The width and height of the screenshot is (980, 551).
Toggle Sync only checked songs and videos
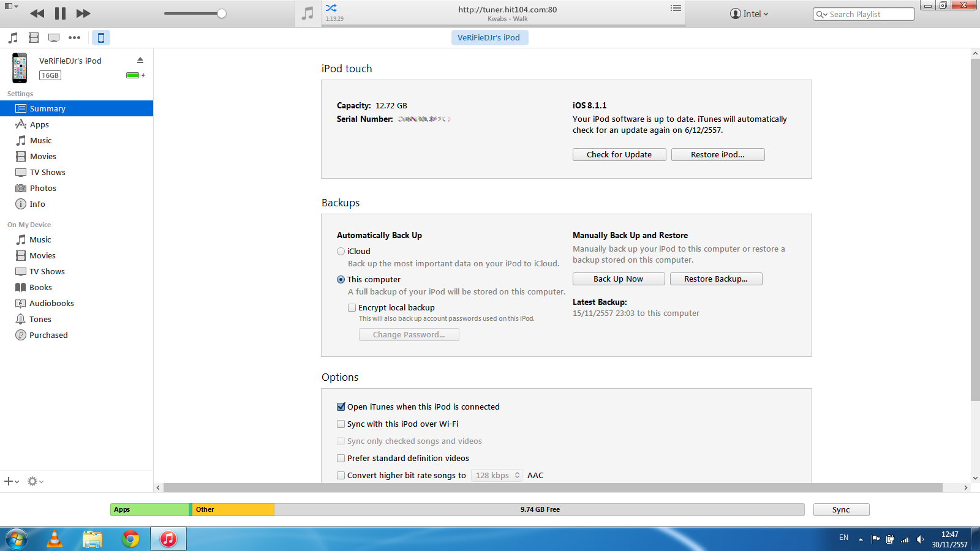click(341, 441)
